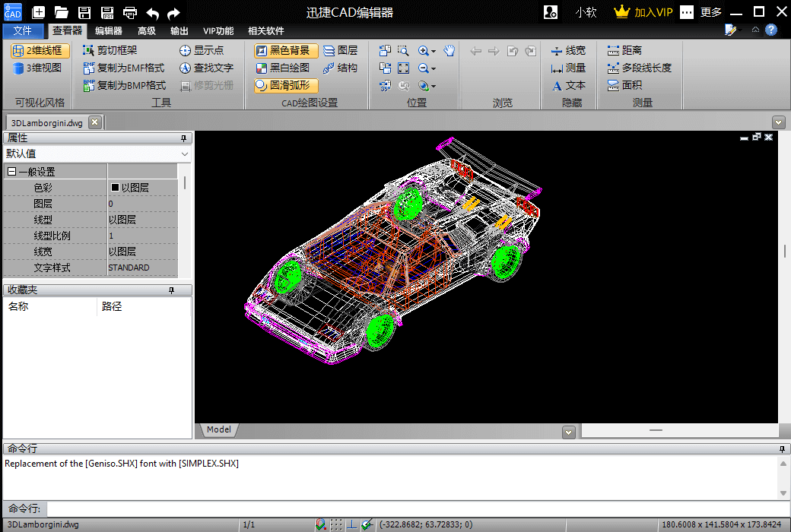Image resolution: width=791 pixels, height=532 pixels.
Task: Open a file using the folder icon
Action: tap(61, 13)
